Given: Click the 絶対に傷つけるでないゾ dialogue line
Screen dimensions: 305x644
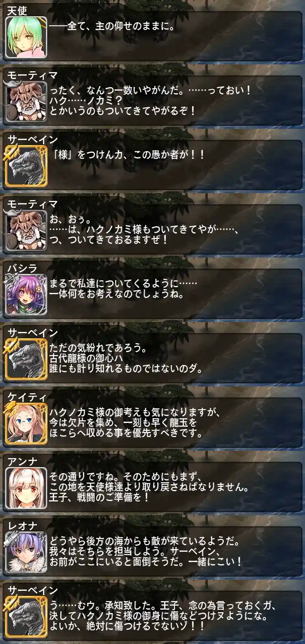Looking at the screenshot, I should pos(127,626).
